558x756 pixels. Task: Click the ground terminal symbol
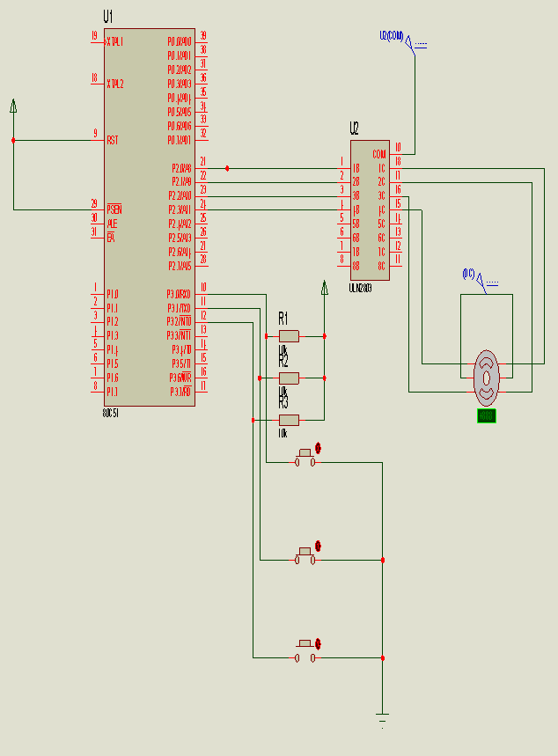382,720
